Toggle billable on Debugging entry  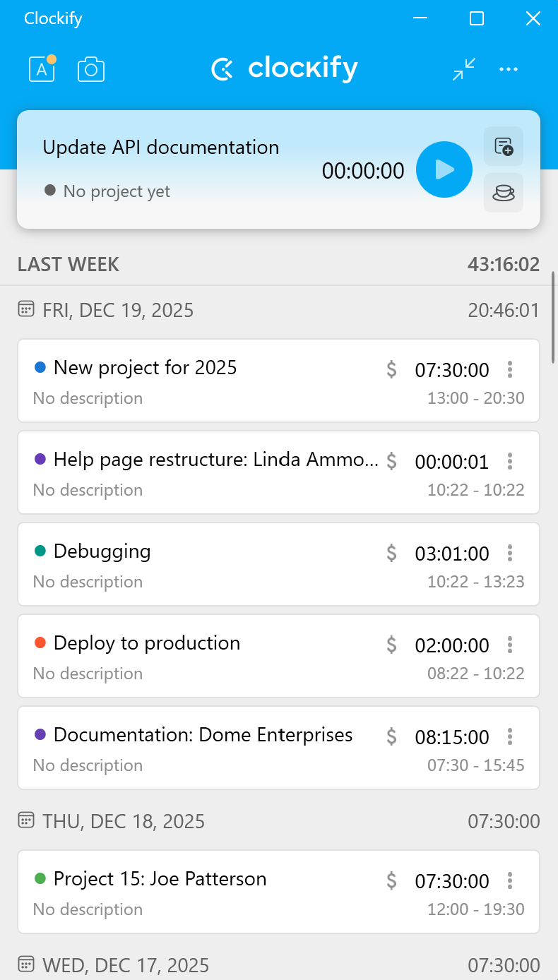pyautogui.click(x=392, y=553)
